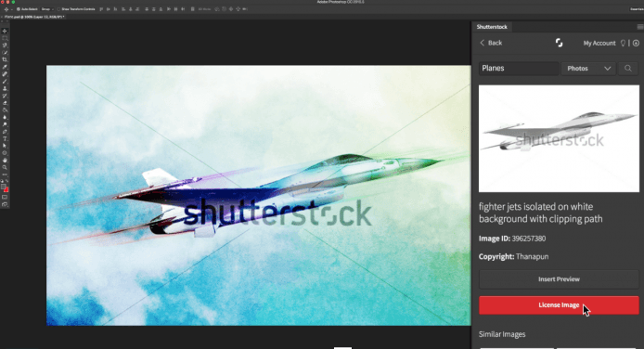Open the Photos media type dropdown
The width and height of the screenshot is (644, 349).
pyautogui.click(x=588, y=69)
